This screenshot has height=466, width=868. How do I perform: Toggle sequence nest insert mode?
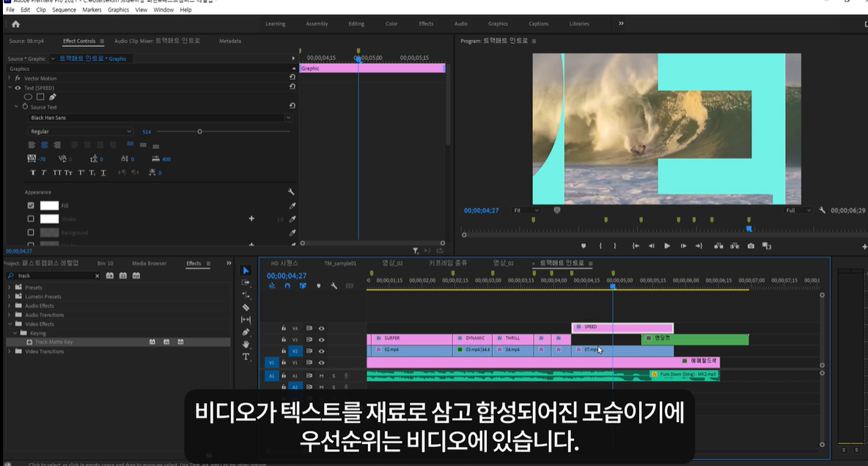(272, 286)
